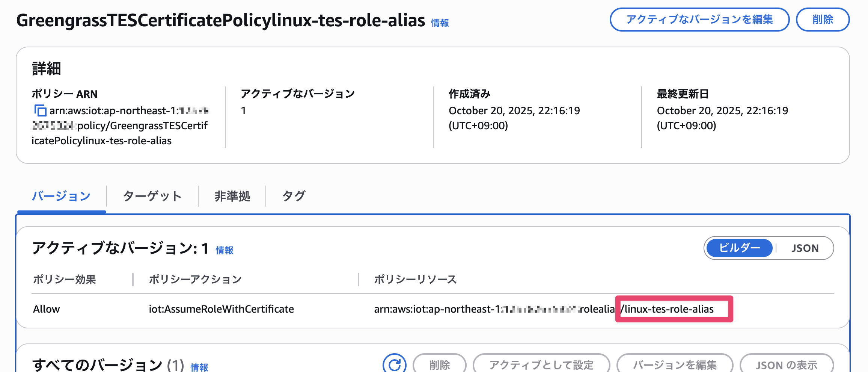
Task: Click the アクティブなバージョンを編集 button
Action: pos(699,20)
